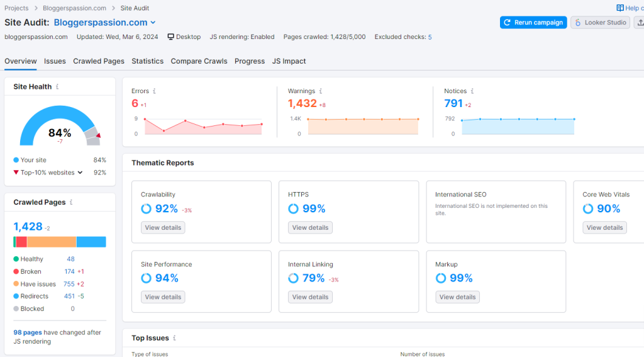Screen dimensions: 644x357
Task: View details for Crawlability report
Action: [163, 227]
